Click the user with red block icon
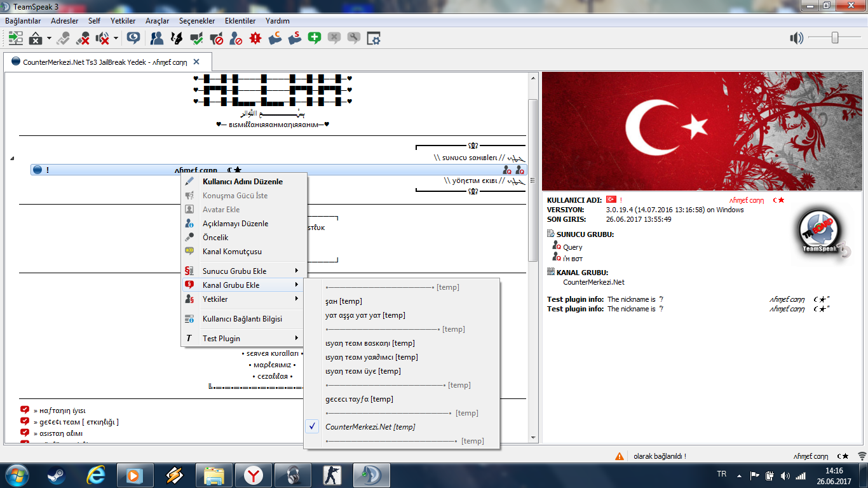 pos(236,38)
